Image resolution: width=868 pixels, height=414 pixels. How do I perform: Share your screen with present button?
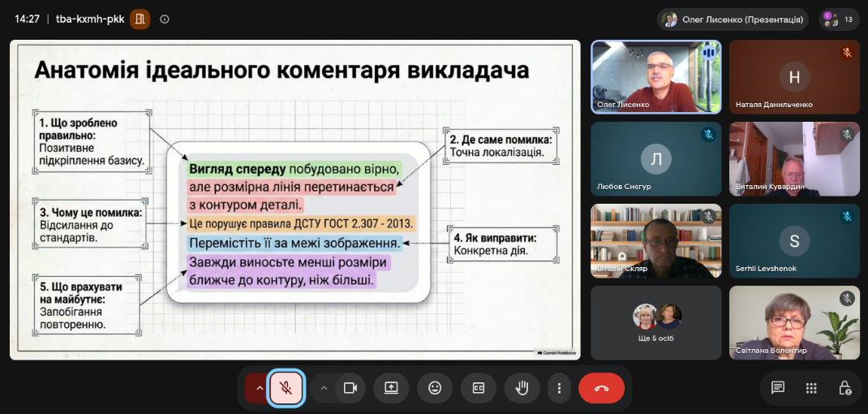pyautogui.click(x=391, y=388)
